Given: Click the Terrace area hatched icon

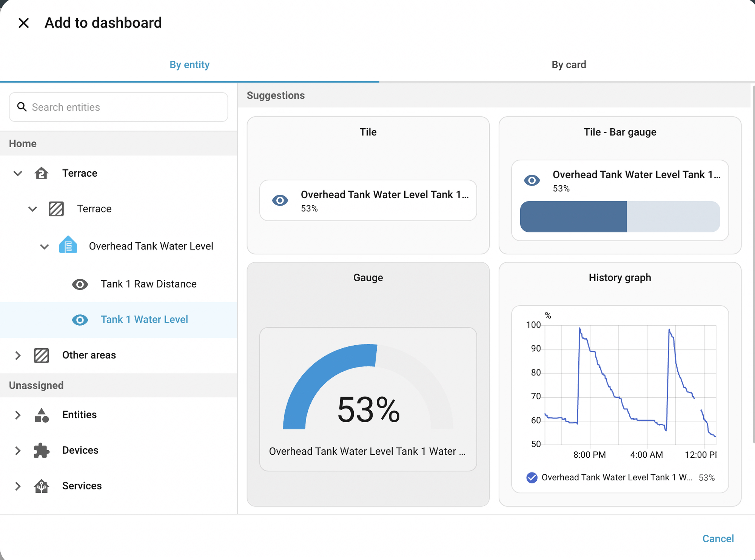Looking at the screenshot, I should coord(56,209).
